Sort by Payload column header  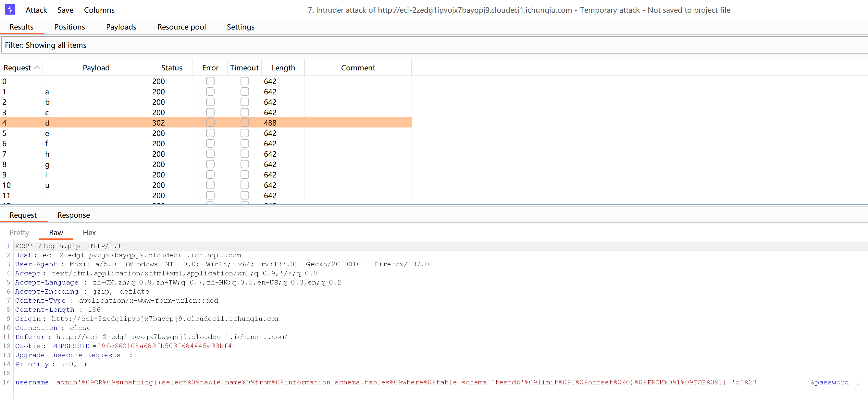pyautogui.click(x=96, y=68)
